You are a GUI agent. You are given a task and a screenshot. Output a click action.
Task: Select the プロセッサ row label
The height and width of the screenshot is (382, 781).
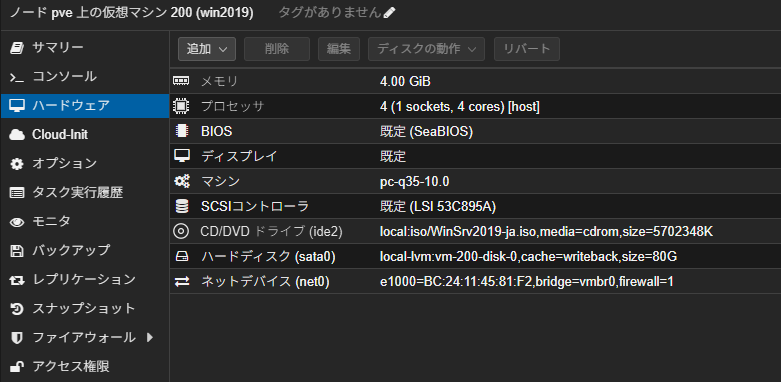(232, 107)
